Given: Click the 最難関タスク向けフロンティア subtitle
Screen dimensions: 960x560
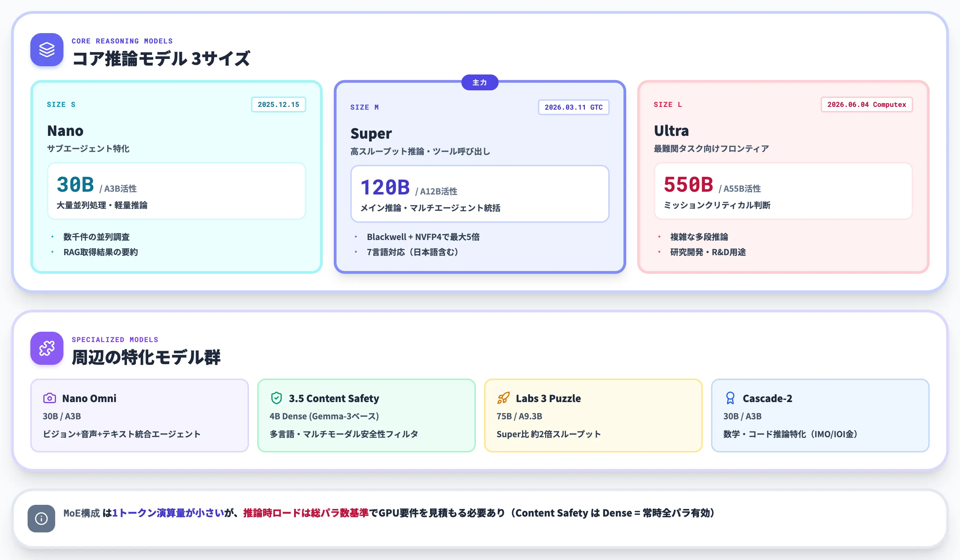Looking at the screenshot, I should [711, 149].
